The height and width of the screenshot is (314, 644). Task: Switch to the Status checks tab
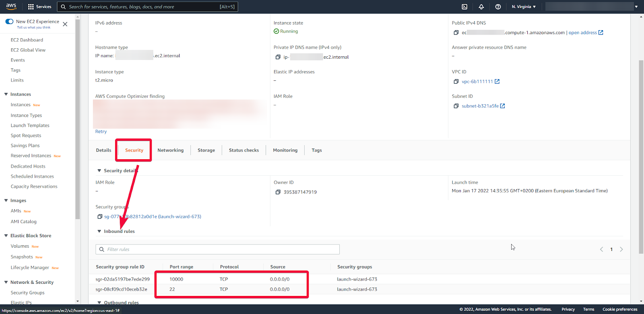244,150
